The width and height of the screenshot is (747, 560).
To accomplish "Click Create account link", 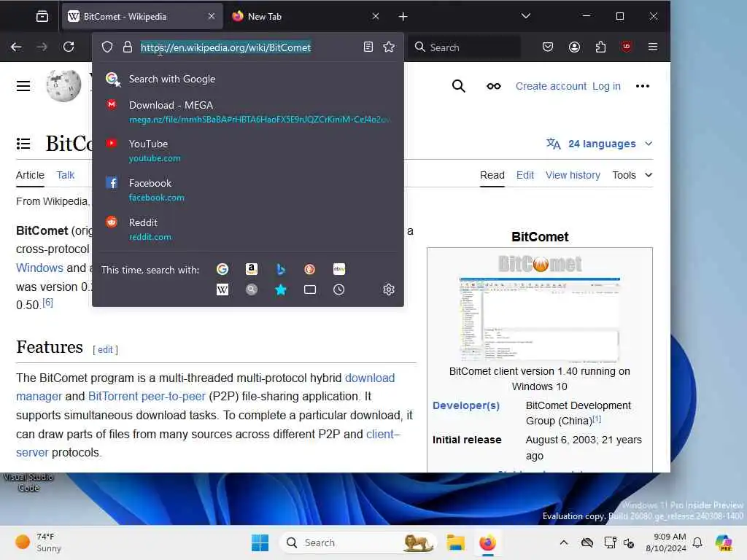I will [x=551, y=86].
